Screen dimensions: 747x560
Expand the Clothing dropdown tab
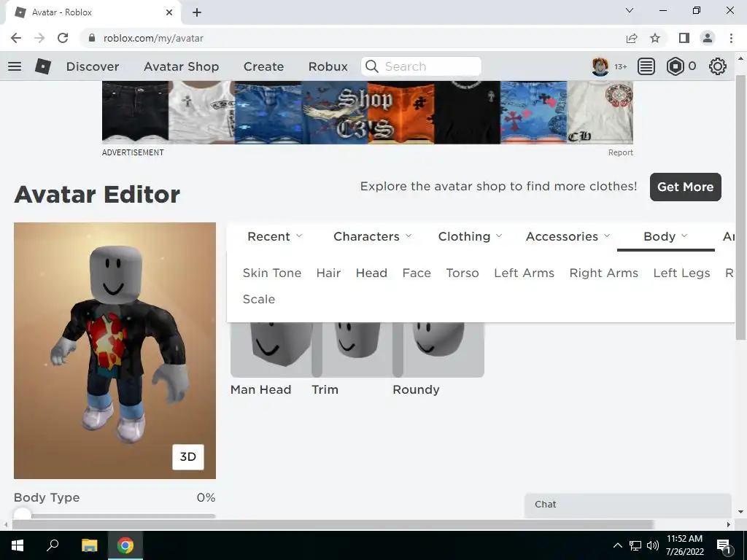coord(471,237)
